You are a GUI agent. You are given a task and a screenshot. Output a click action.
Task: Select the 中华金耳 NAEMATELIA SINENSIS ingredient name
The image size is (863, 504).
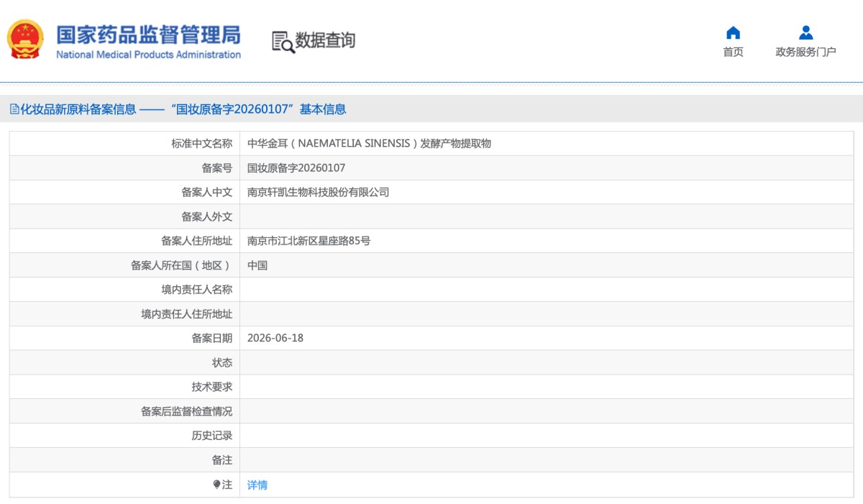tap(369, 144)
